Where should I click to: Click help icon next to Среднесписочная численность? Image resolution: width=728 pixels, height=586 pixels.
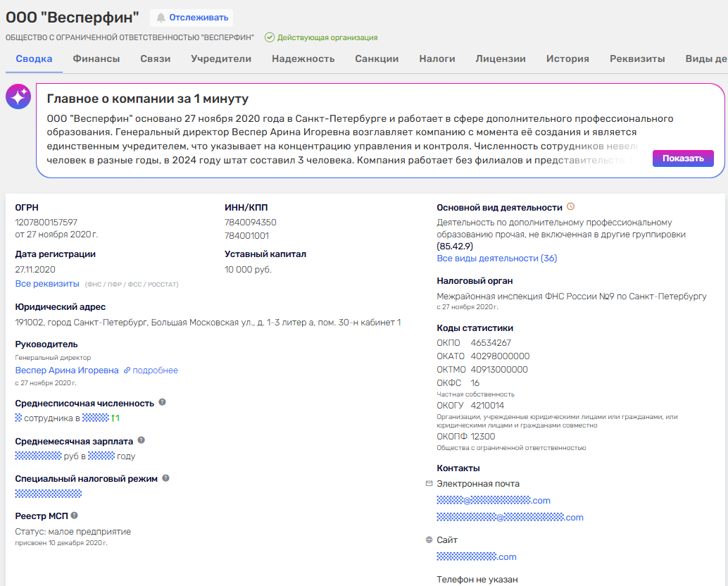[162, 402]
